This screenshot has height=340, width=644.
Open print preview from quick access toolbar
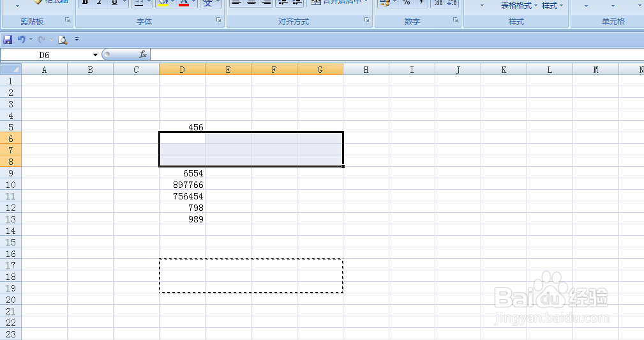(63, 40)
